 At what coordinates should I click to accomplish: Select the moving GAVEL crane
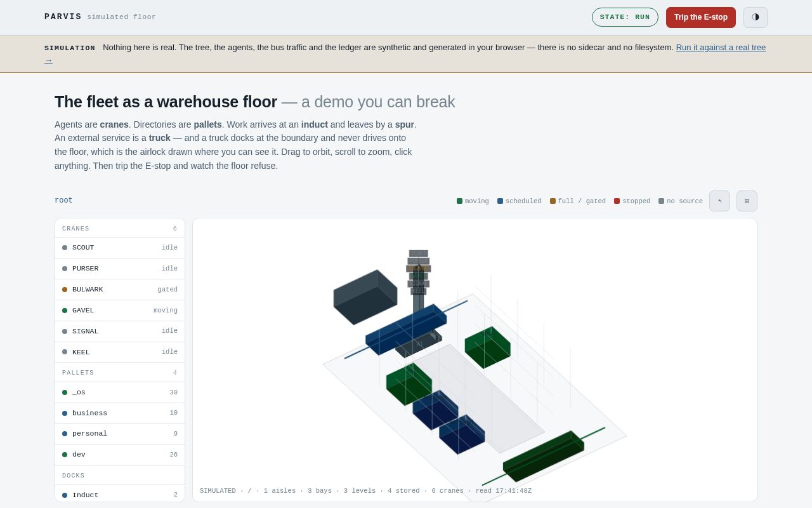point(120,311)
